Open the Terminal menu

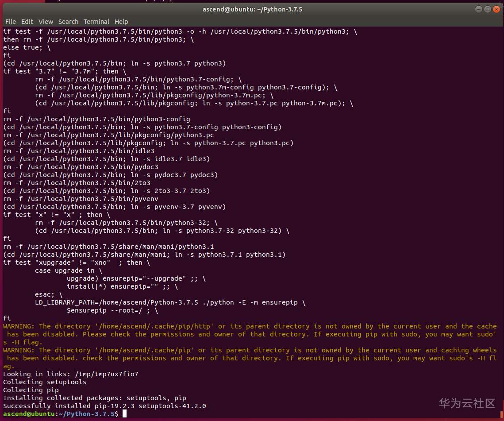click(96, 22)
